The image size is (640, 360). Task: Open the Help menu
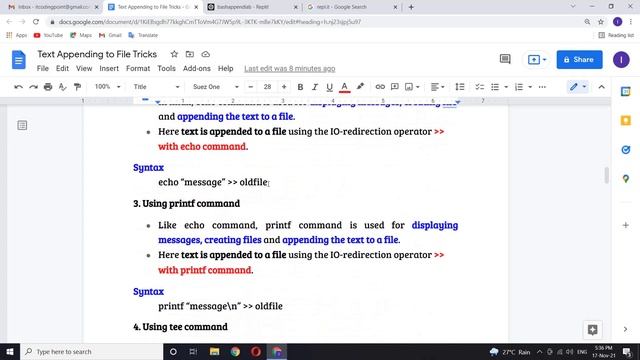pyautogui.click(x=225, y=69)
